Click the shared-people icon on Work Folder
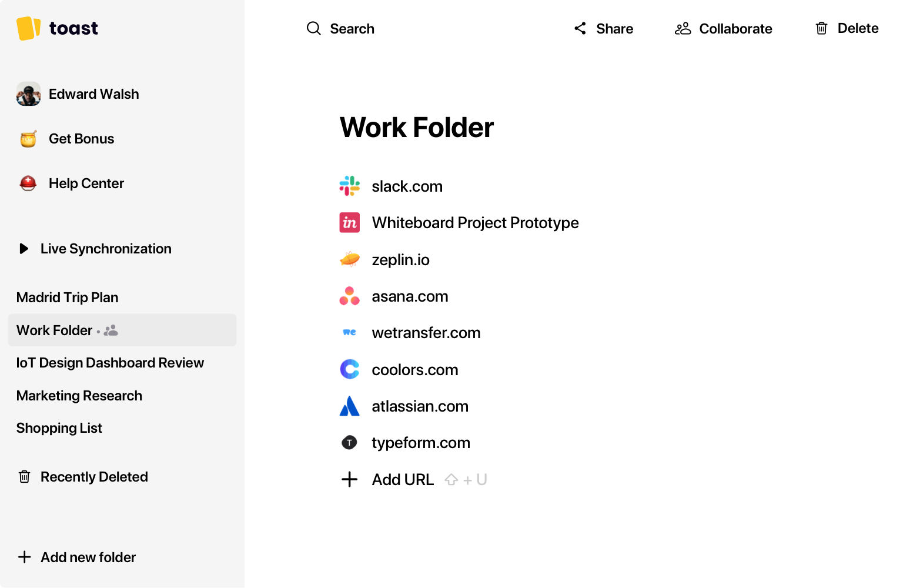The width and height of the screenshot is (910, 588). (x=111, y=330)
